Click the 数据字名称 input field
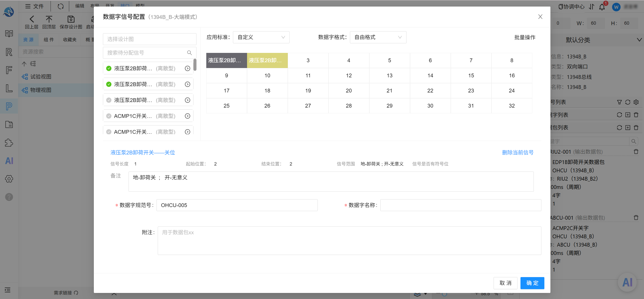Viewport: 644px width, 299px height. click(461, 205)
